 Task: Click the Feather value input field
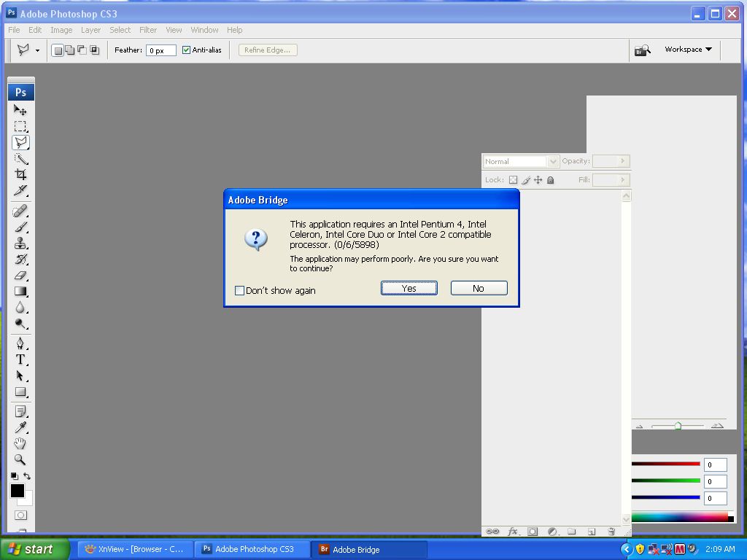[x=160, y=50]
